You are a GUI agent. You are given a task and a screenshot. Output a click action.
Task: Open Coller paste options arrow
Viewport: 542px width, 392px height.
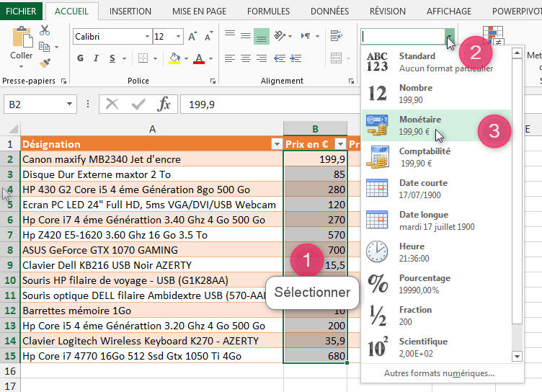point(22,66)
